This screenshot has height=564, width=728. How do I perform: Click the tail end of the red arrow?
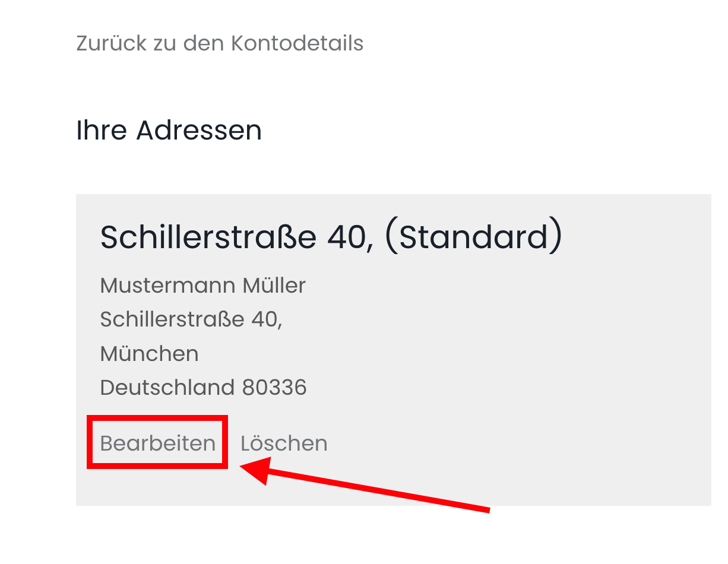click(487, 509)
